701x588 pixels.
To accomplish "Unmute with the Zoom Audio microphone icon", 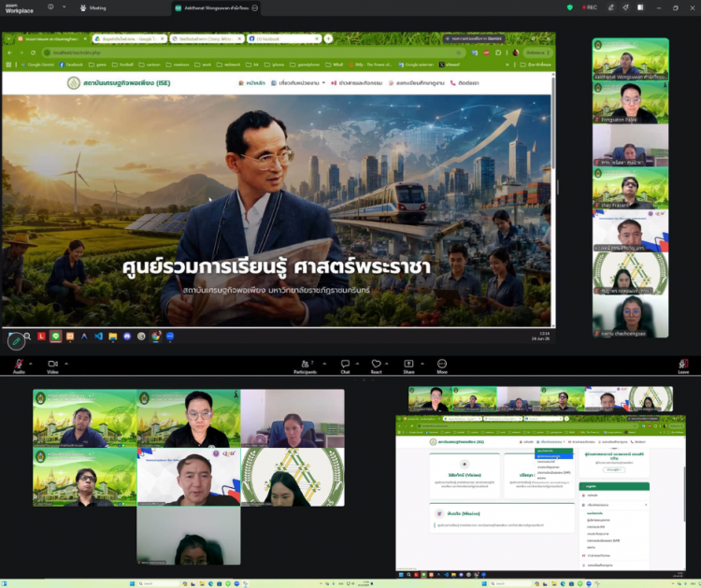I will (x=19, y=364).
